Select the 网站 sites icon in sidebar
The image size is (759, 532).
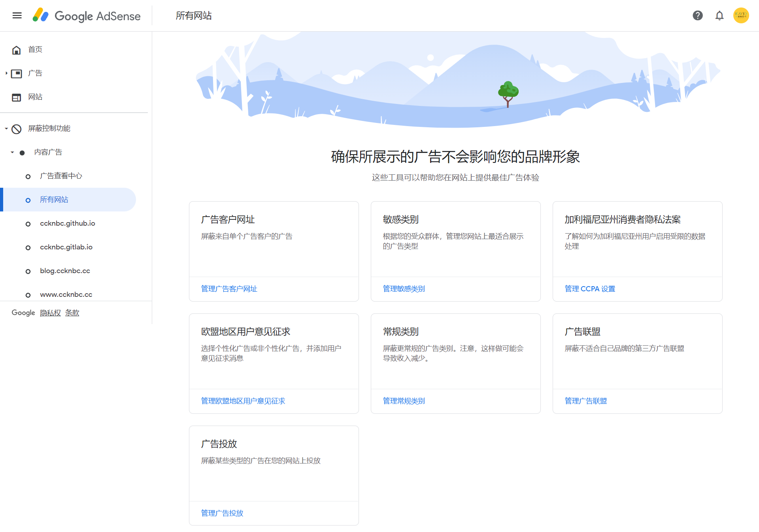(16, 97)
